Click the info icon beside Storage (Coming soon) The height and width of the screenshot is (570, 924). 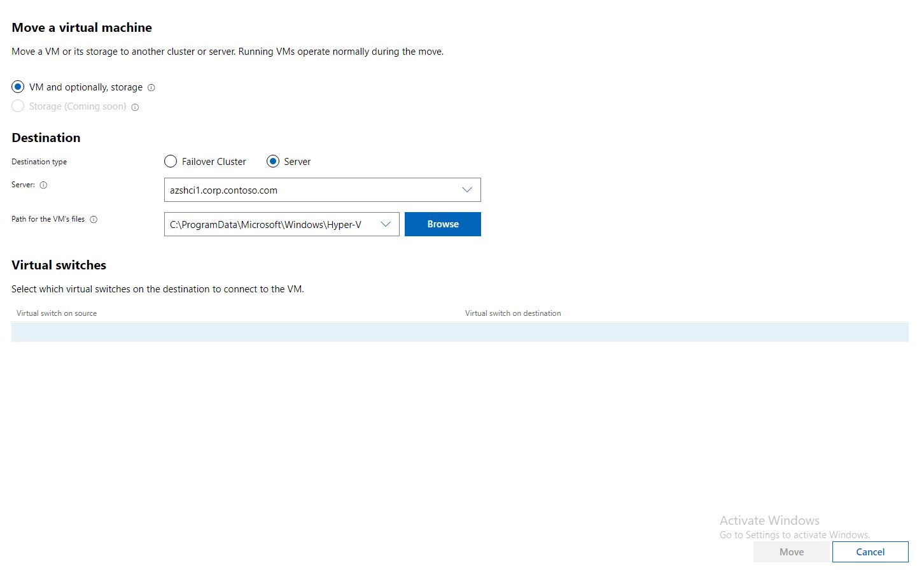134,108
